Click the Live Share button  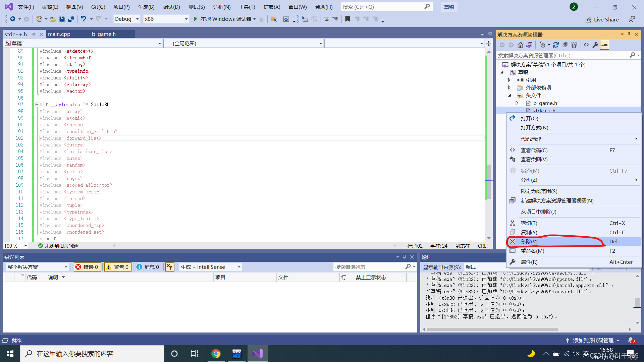pos(602,19)
